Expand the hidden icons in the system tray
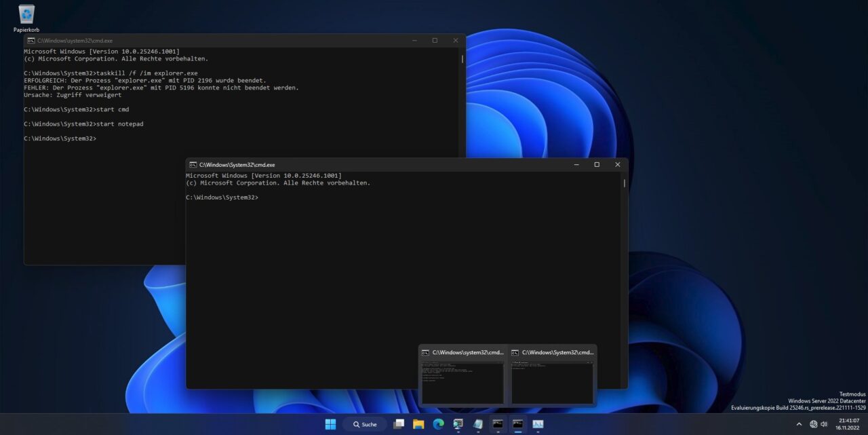This screenshot has width=868, height=435. [800, 423]
